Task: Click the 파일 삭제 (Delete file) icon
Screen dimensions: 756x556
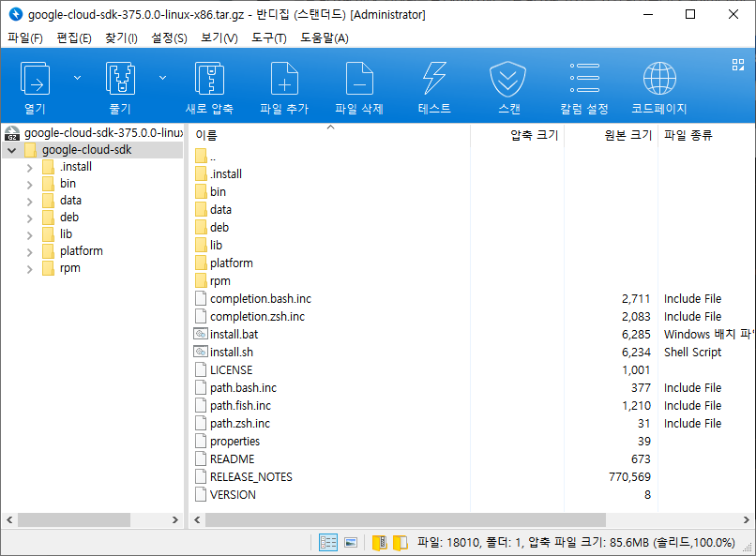Action: 359,78
